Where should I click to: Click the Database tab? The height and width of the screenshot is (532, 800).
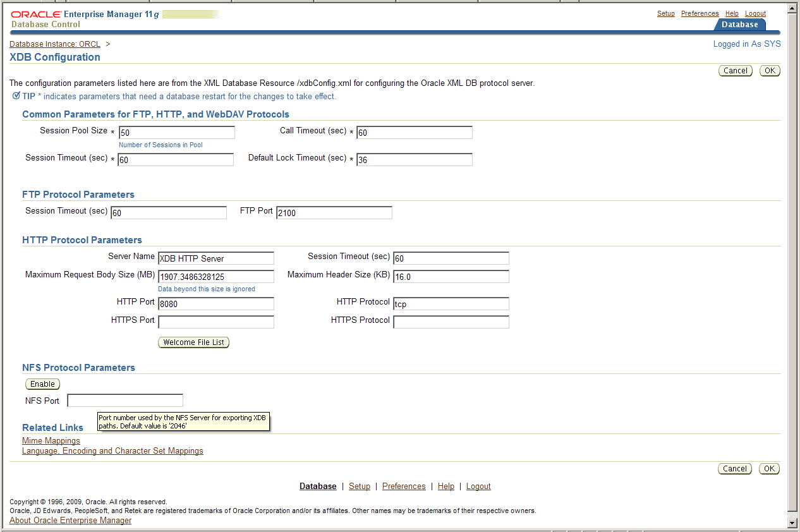739,25
